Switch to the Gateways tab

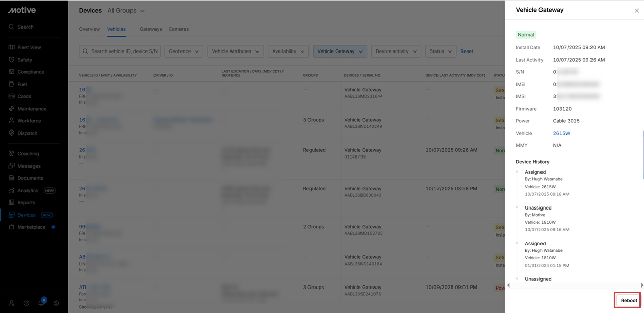click(x=150, y=29)
